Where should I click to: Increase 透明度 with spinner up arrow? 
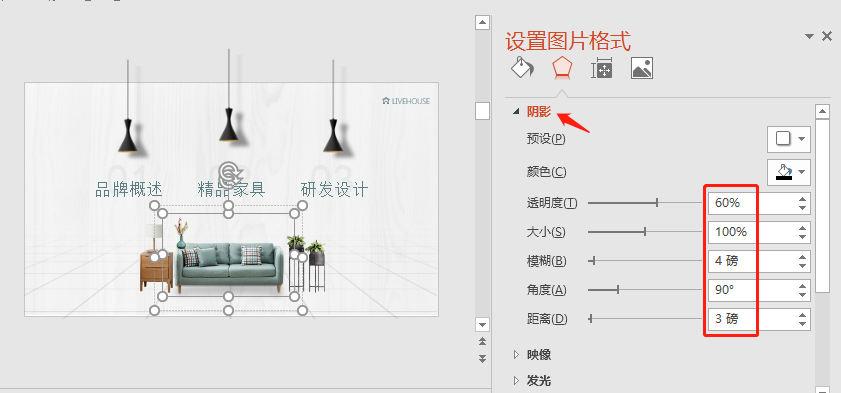[x=802, y=199]
